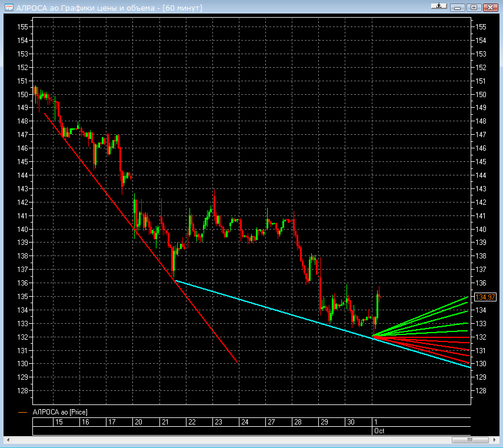This screenshot has width=503, height=448.
Task: Click the date label 24 on the time axis
Action: (x=245, y=422)
